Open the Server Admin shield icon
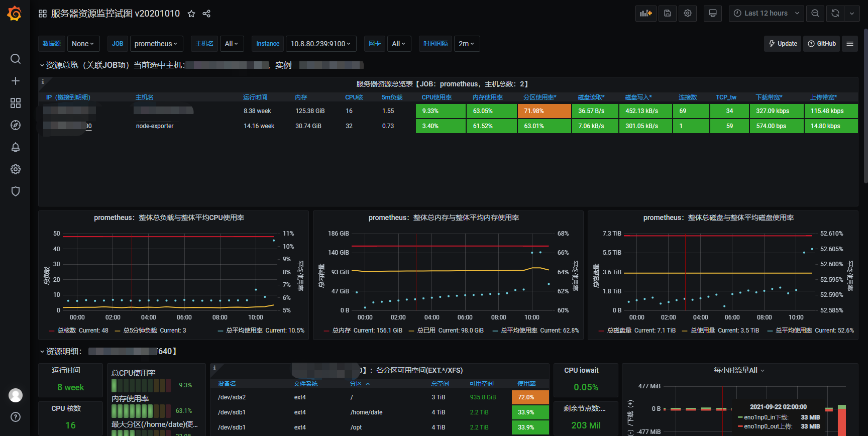 coord(16,191)
